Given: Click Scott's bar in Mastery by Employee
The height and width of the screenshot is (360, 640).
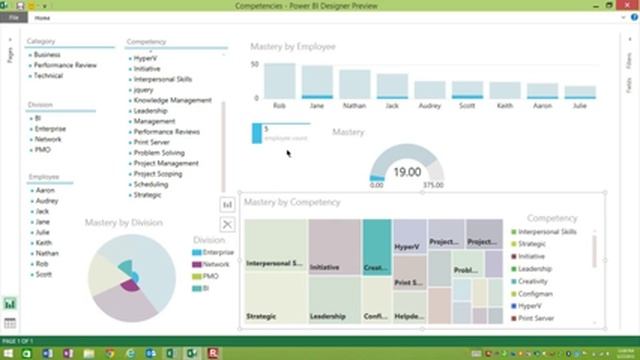Looking at the screenshot, I should coord(467,90).
